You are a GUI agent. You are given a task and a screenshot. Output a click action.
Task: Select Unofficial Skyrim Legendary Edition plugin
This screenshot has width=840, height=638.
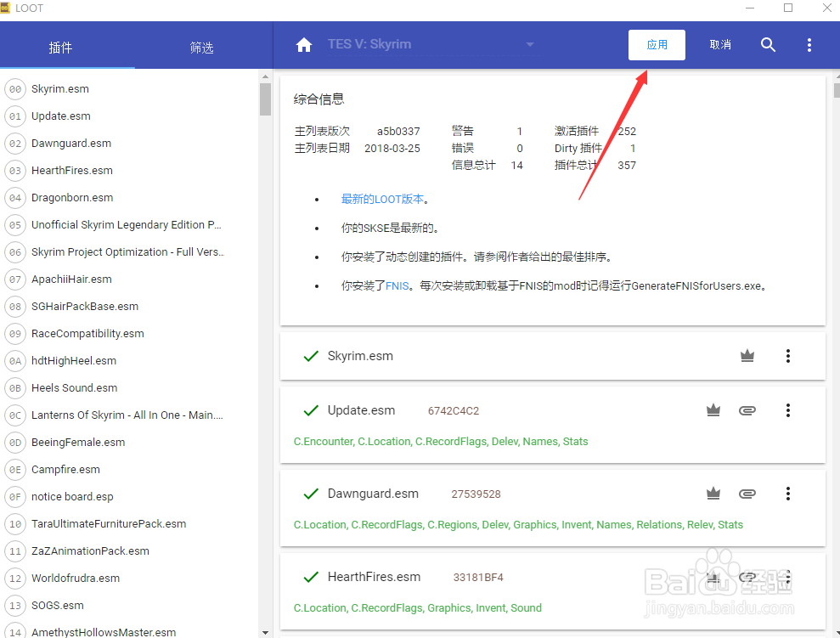[x=127, y=225]
